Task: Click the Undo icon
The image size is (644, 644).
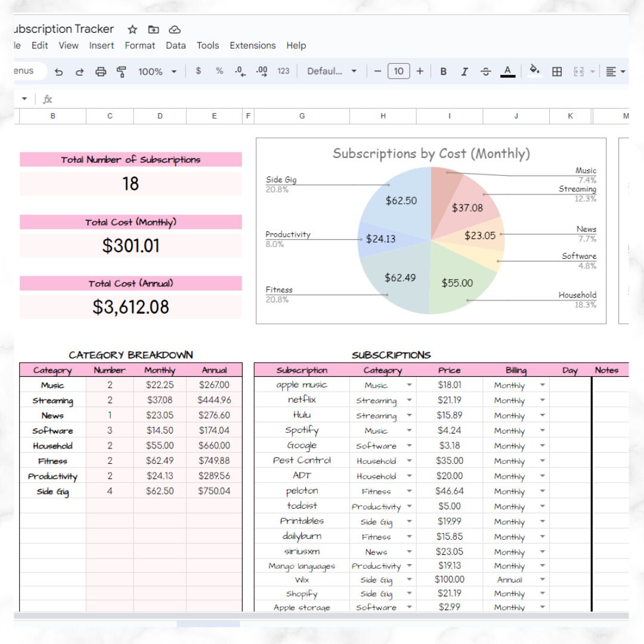Action: point(58,71)
